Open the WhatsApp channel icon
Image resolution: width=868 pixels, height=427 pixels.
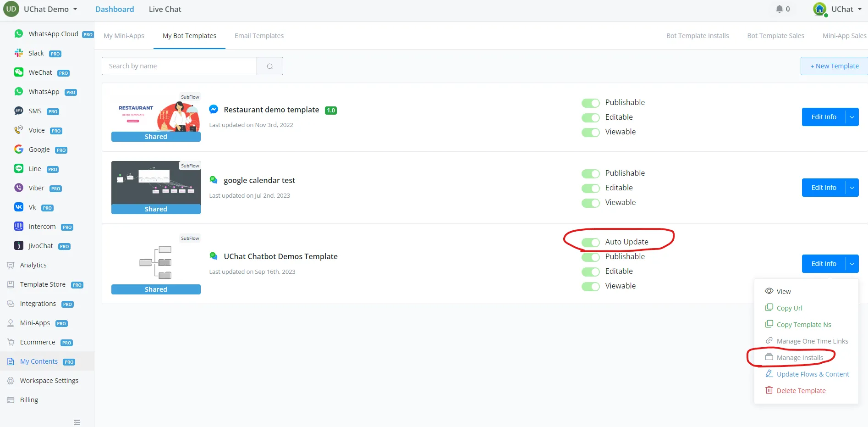(19, 91)
